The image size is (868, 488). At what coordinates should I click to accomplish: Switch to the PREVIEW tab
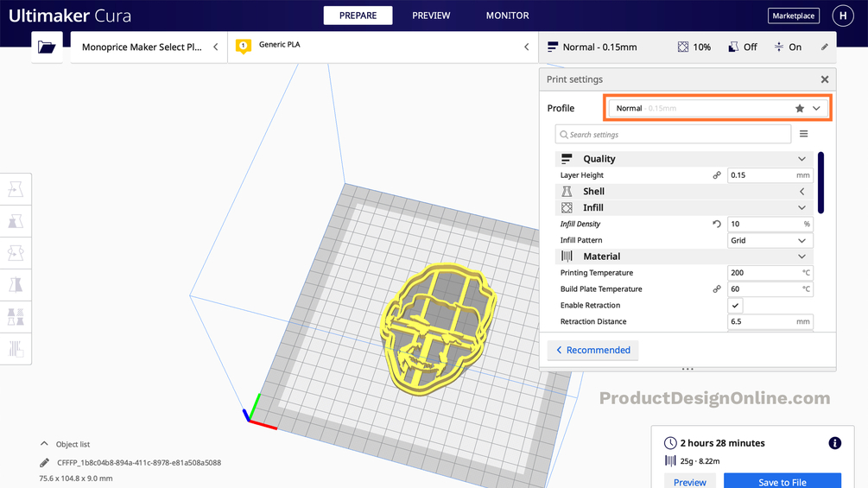431,16
